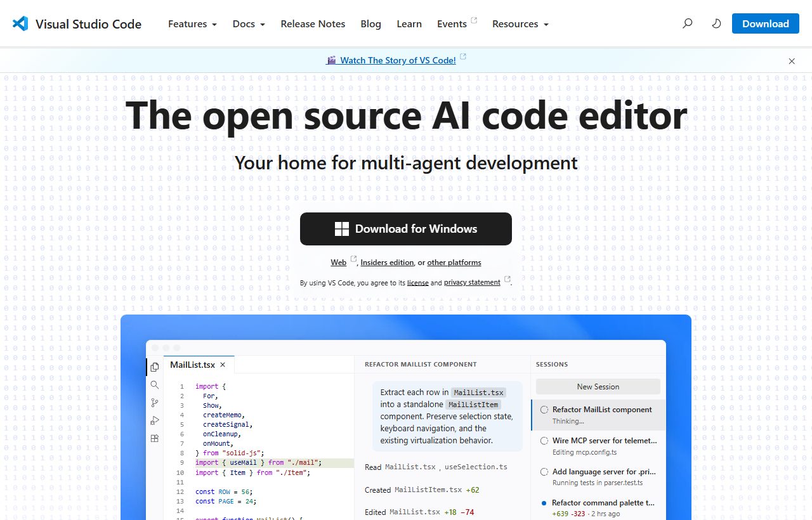Click the useSelection.ts file reference
This screenshot has width=812, height=520.
pyautogui.click(x=476, y=467)
